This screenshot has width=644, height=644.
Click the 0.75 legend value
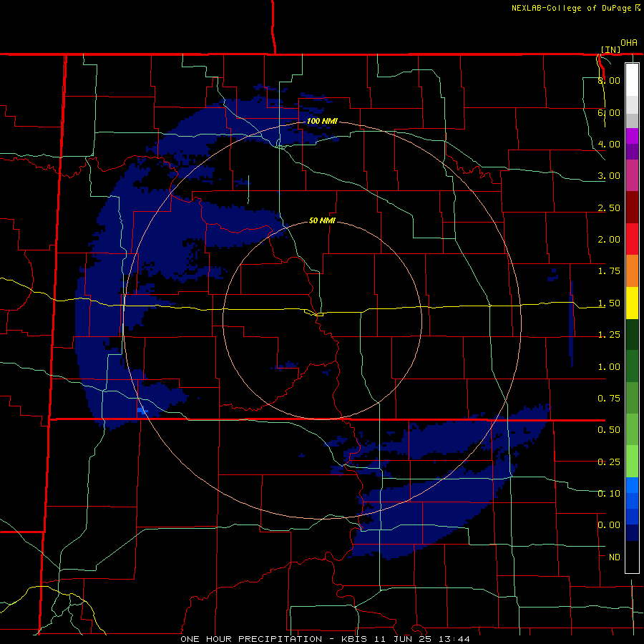click(609, 399)
